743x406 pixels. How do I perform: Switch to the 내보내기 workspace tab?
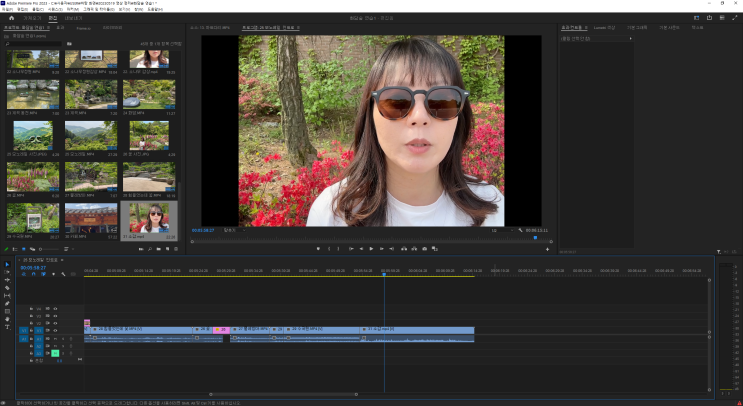[73, 18]
